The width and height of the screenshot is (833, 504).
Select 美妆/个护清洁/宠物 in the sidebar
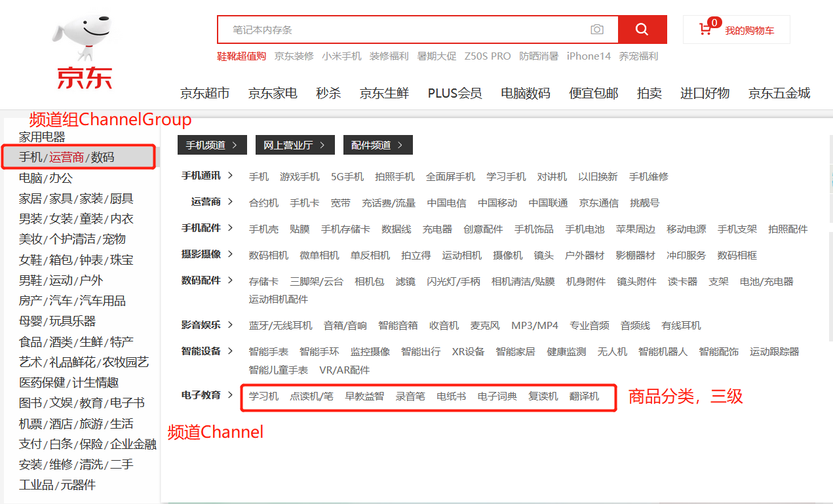click(x=72, y=239)
